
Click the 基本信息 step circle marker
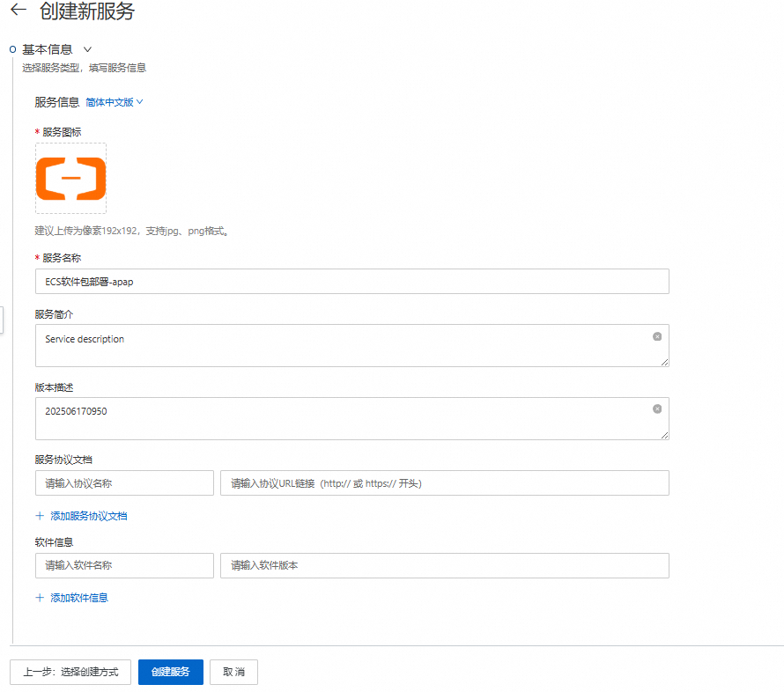pos(13,49)
